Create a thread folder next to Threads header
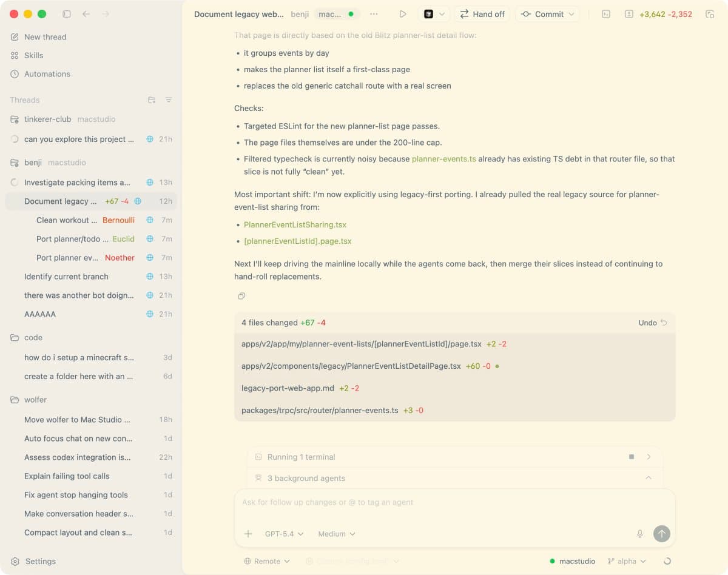Screen dimensions: 728x575 click(x=152, y=100)
